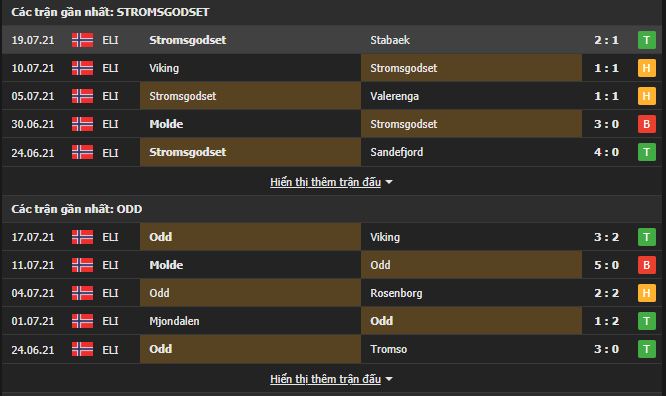Click ELI league label in the 30.06.21 row

110,124
